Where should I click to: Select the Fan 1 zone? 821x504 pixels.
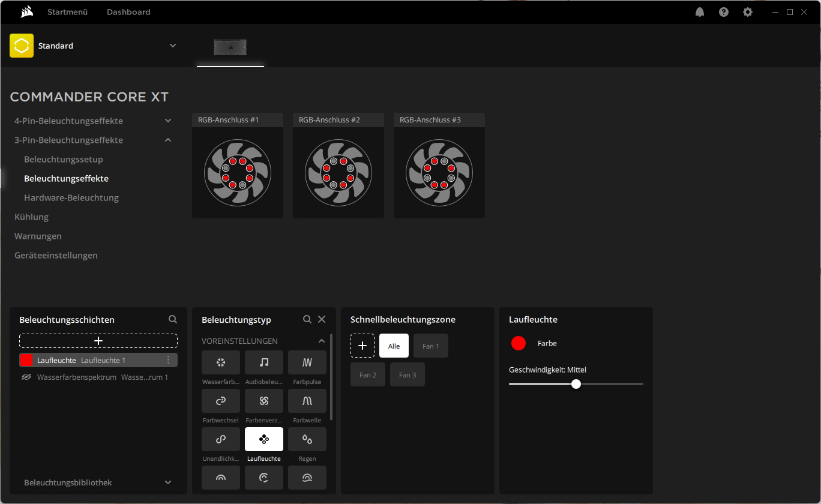pos(431,346)
